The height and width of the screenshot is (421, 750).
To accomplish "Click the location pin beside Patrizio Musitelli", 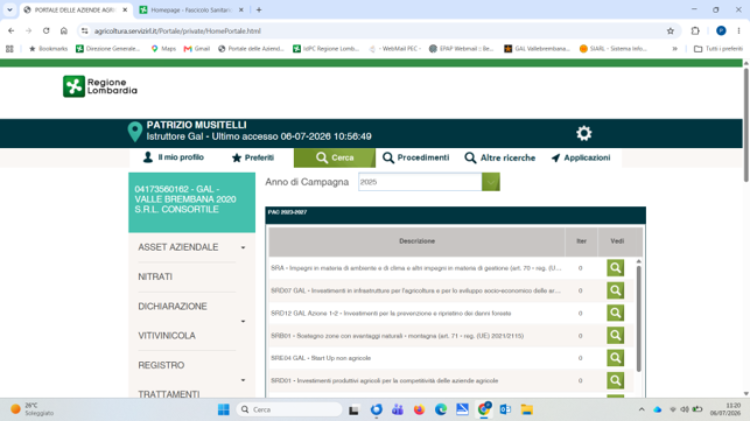I will point(135,132).
